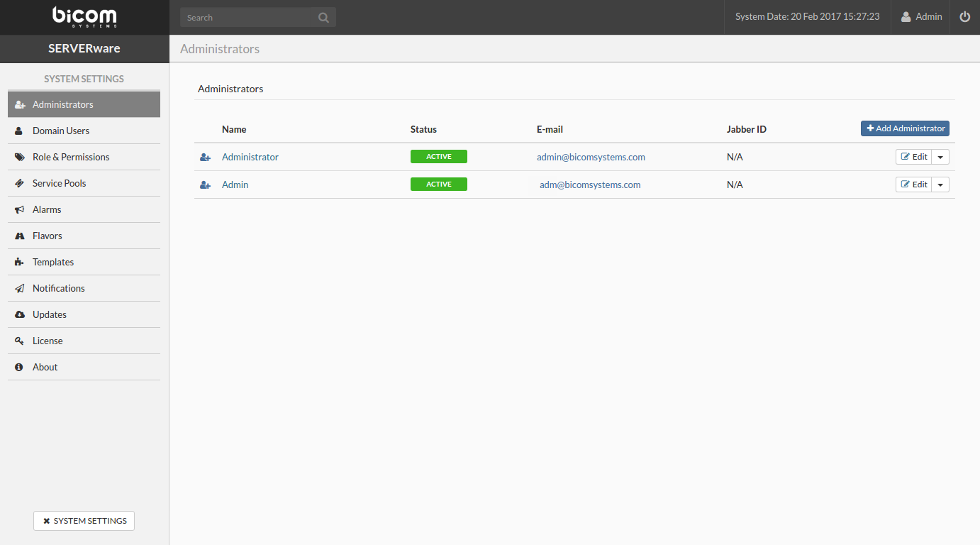
Task: Click user icon beside Administrator row
Action: click(x=205, y=158)
